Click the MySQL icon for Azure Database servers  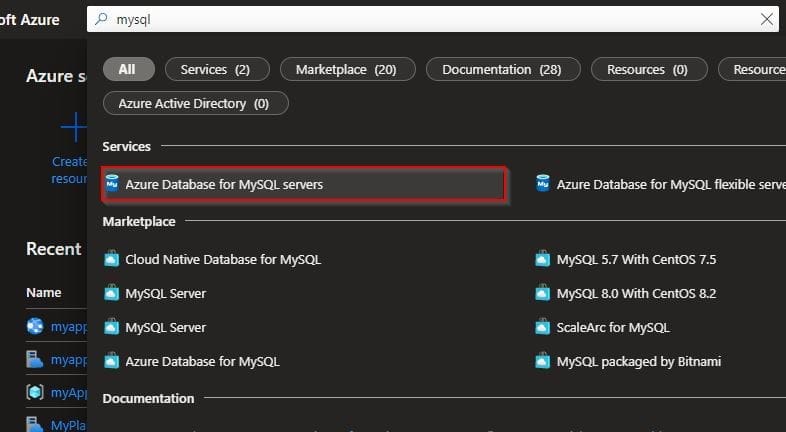point(112,185)
